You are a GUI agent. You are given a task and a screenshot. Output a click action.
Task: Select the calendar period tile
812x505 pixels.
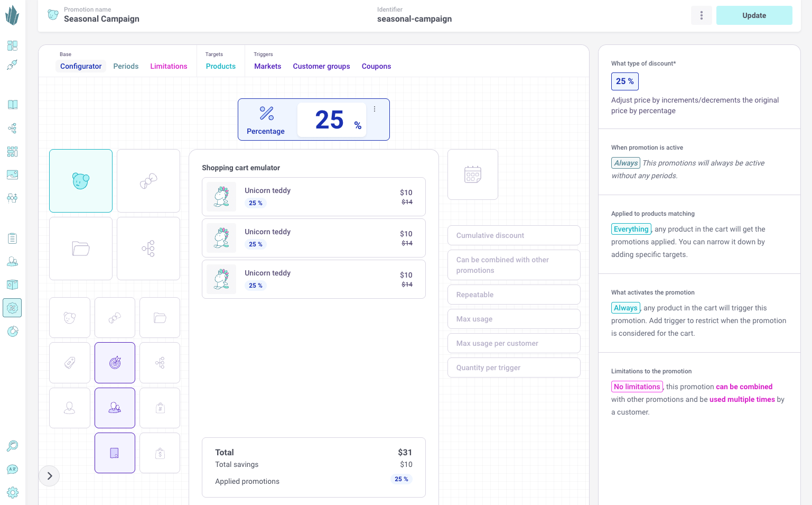click(x=472, y=175)
